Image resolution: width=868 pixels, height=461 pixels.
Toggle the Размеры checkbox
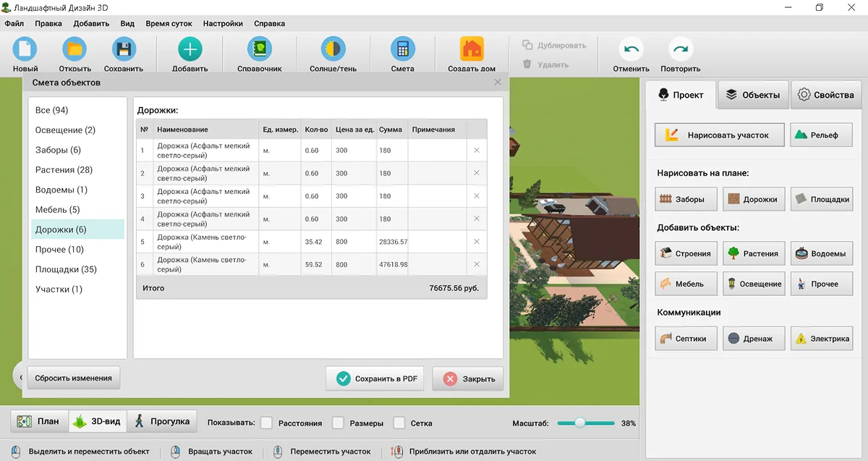point(338,423)
